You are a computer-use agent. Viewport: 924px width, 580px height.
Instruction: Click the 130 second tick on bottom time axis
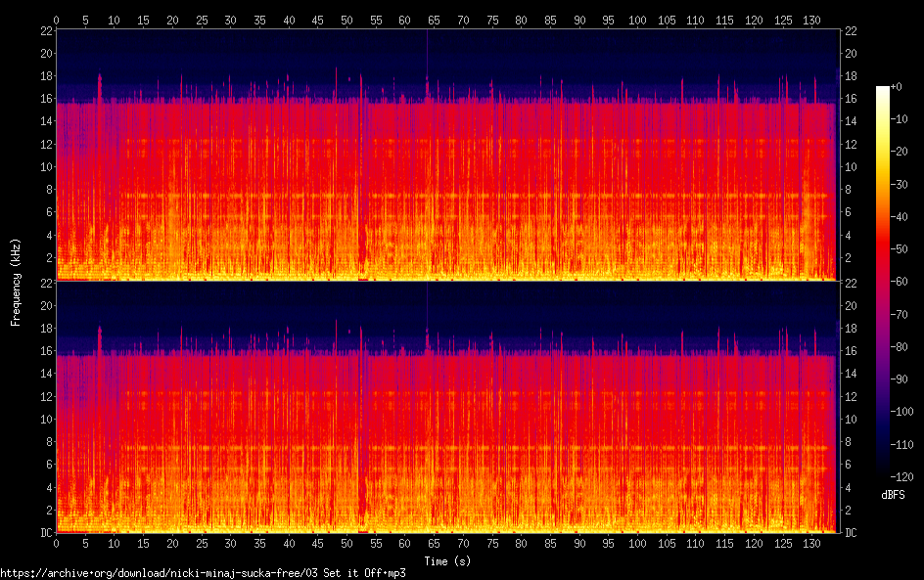click(x=809, y=543)
